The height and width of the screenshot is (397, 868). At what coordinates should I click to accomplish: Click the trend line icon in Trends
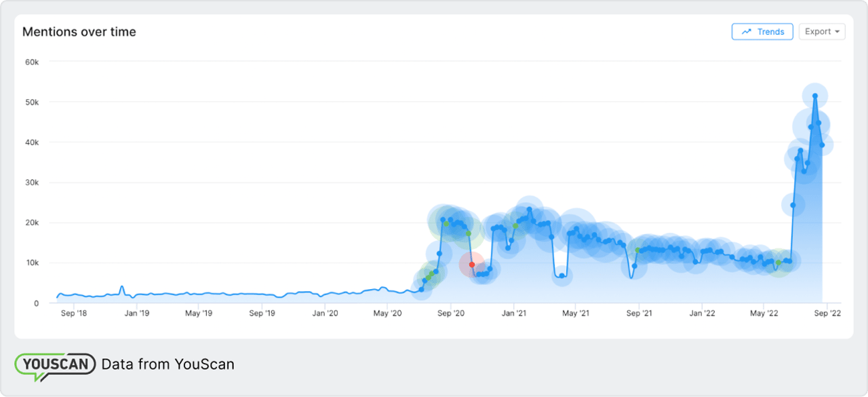point(747,31)
